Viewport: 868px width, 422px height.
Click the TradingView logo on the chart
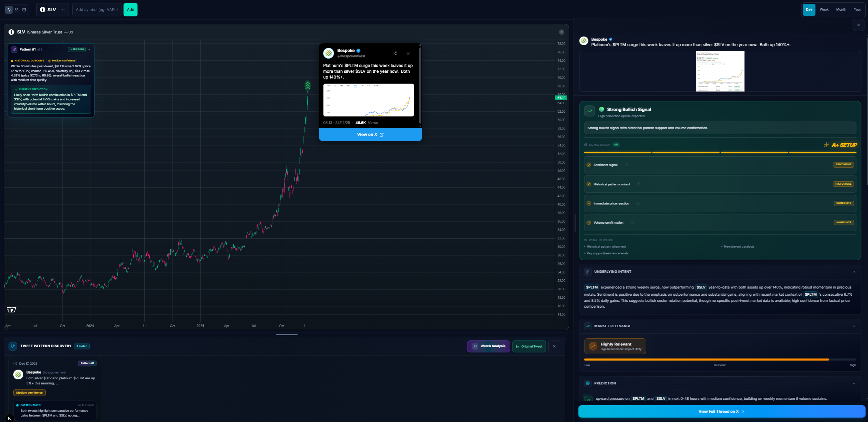[11, 310]
